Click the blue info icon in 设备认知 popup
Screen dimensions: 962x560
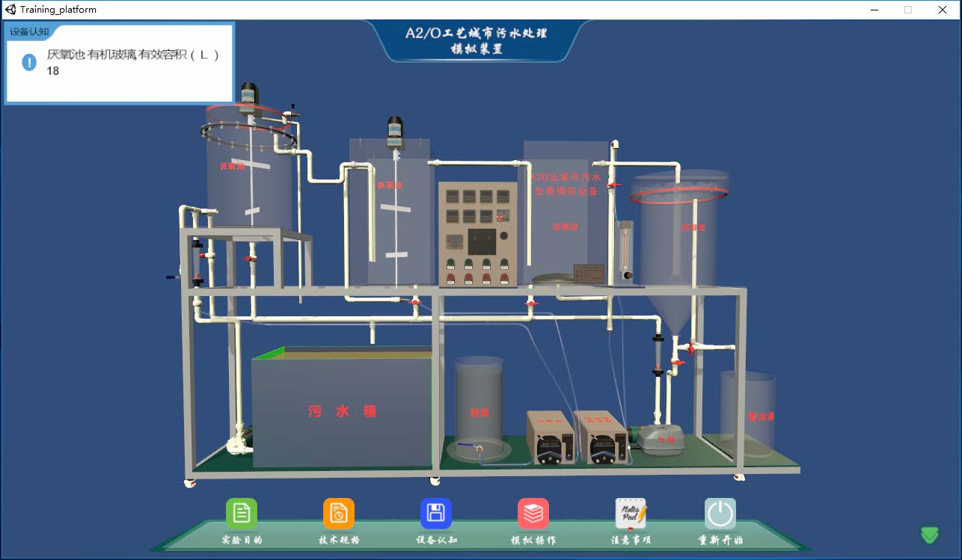29,62
